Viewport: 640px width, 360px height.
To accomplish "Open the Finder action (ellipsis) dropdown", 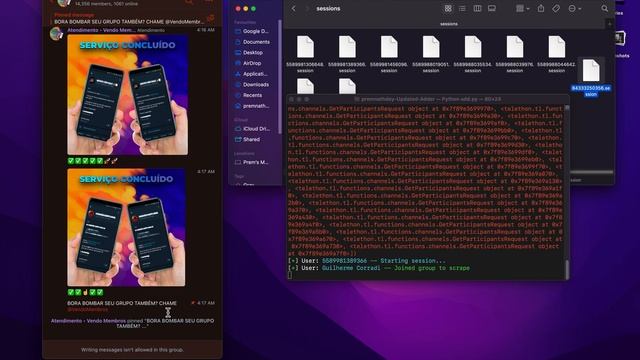I will pyautogui.click(x=574, y=9).
